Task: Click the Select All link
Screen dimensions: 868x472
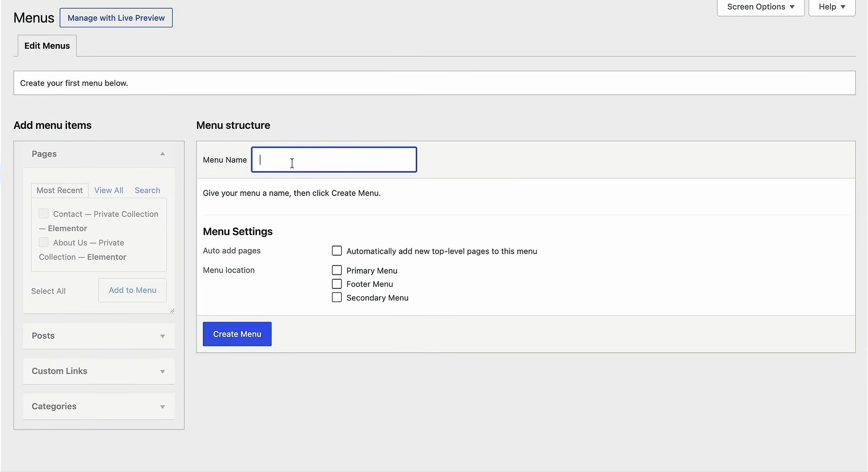Action: click(x=48, y=291)
